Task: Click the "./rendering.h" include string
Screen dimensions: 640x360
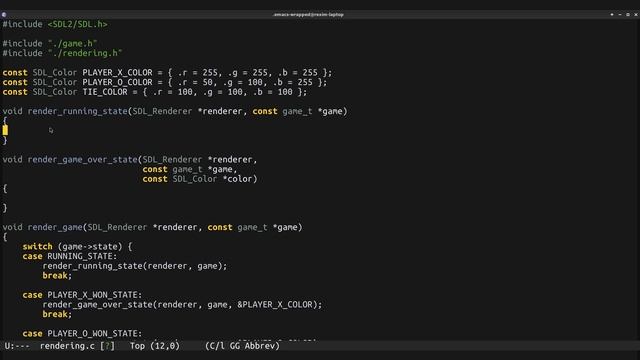Action: pos(85,53)
